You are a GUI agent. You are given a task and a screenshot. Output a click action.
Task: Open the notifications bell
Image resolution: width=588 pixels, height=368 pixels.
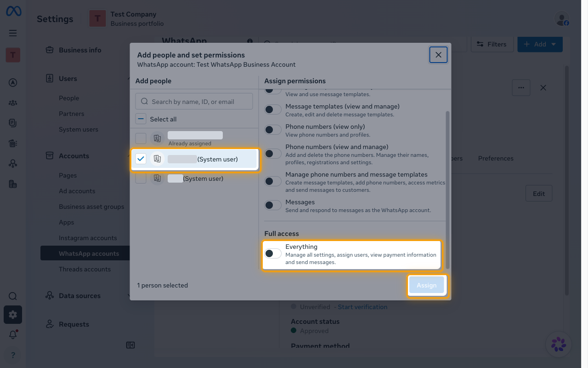[13, 335]
